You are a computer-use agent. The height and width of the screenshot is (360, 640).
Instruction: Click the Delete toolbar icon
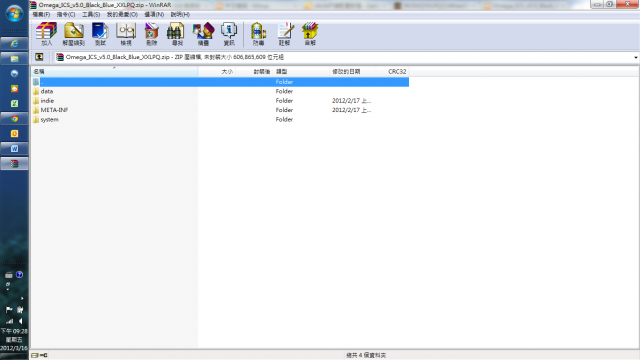click(x=151, y=34)
